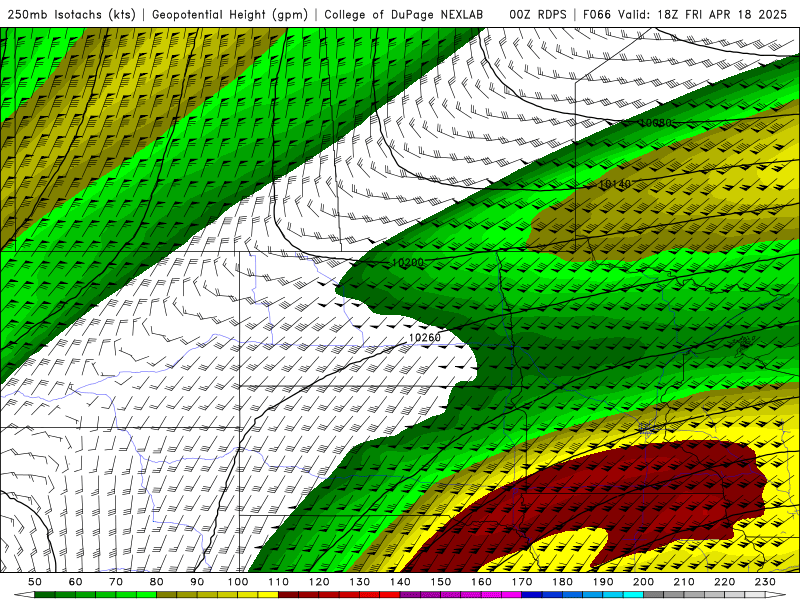Click the dark blue swatch right of 170

532,595
